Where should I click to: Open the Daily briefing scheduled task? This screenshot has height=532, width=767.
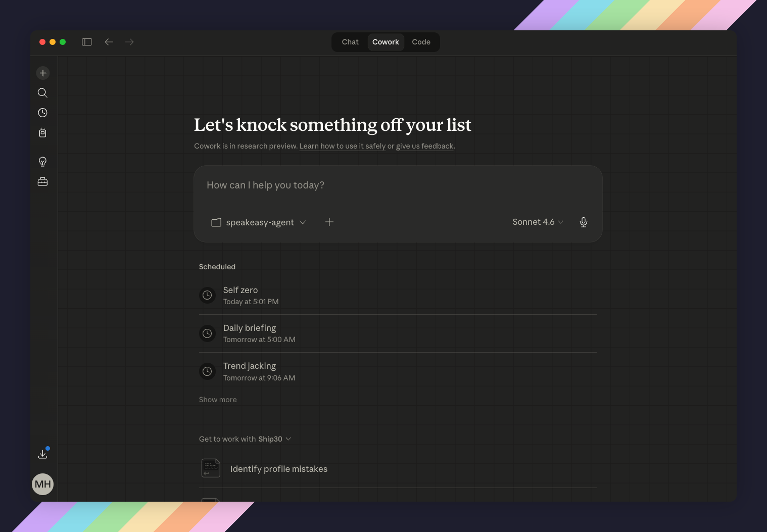coord(250,333)
